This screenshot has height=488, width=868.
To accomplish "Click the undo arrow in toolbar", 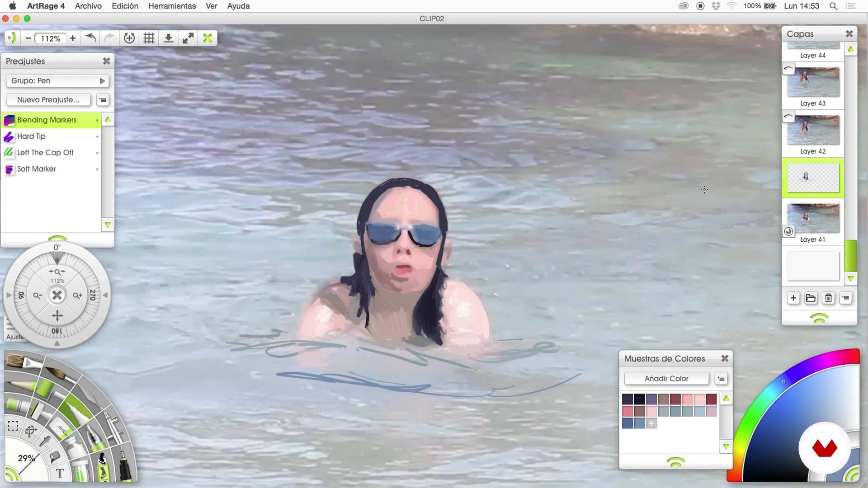I will 90,38.
